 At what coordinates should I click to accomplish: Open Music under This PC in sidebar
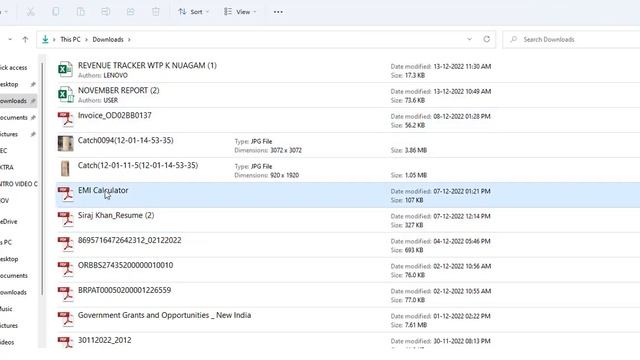coord(6,309)
